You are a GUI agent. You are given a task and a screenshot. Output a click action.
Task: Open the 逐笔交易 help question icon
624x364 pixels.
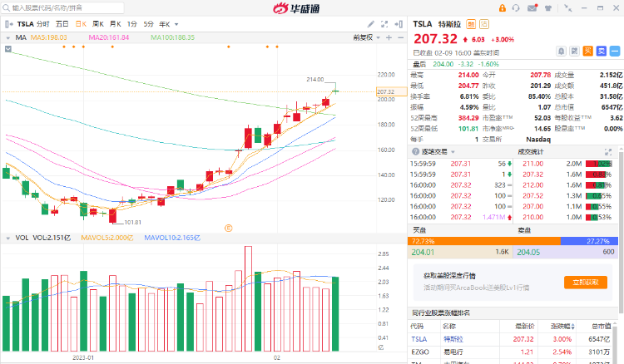click(416, 152)
